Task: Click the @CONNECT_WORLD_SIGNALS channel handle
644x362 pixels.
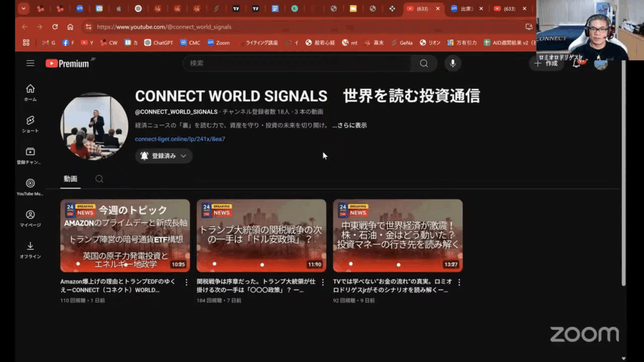Action: pos(176,112)
